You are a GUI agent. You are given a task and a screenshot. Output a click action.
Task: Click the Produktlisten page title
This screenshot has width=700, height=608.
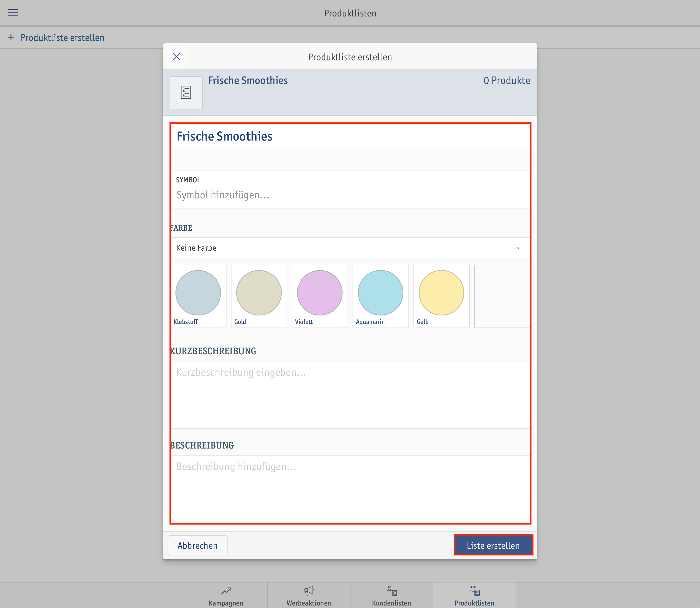tap(350, 13)
